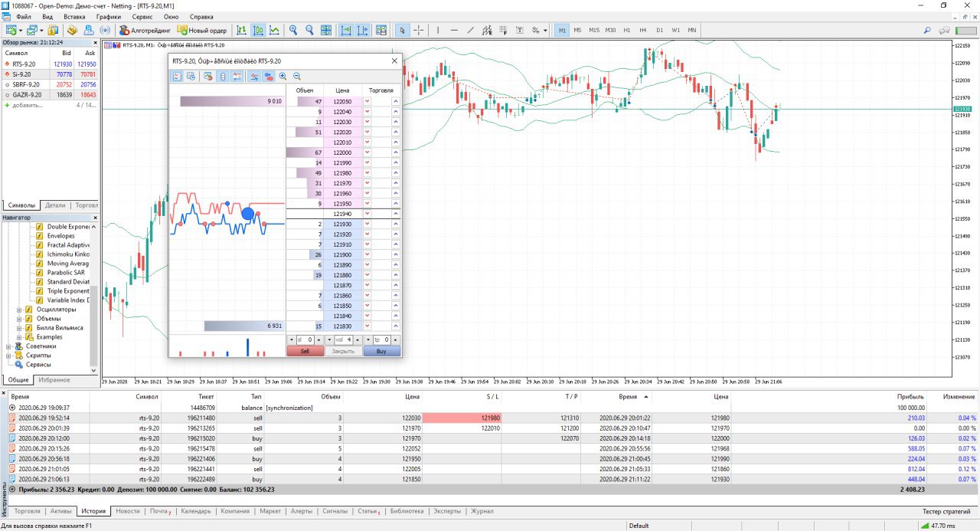Open the Файл menu
This screenshot has width=980, height=531.
coord(23,16)
